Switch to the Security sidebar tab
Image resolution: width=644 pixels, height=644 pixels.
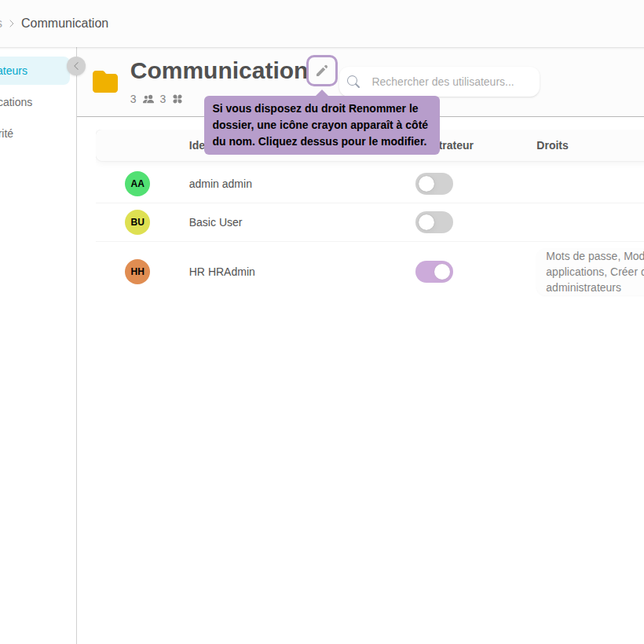7,134
